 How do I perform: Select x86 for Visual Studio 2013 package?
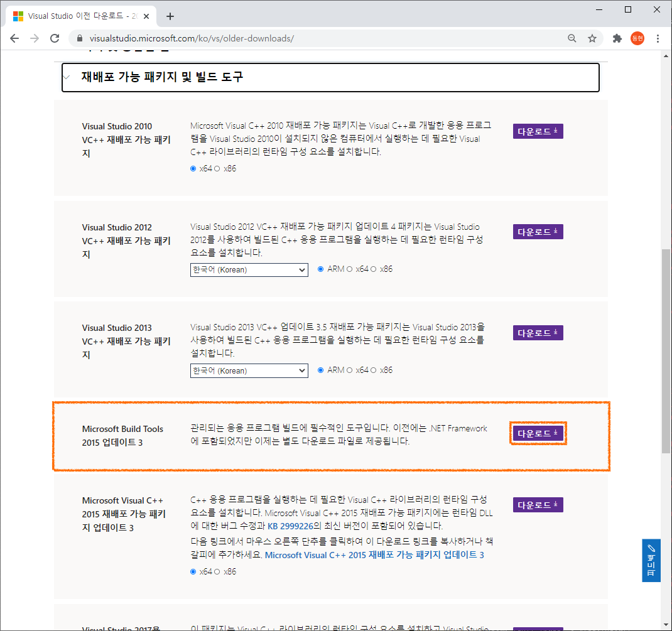click(x=373, y=370)
